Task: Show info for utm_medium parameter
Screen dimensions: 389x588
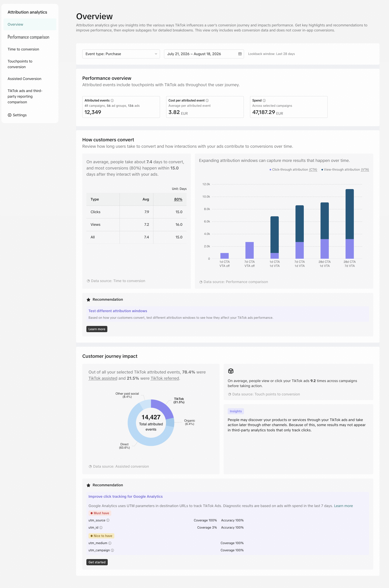Action: click(x=110, y=543)
